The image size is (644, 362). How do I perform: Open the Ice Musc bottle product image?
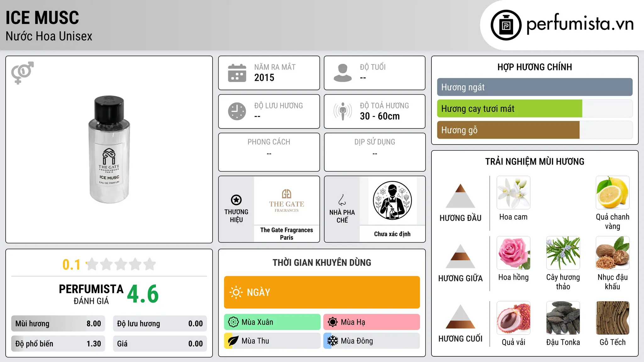[x=109, y=149]
